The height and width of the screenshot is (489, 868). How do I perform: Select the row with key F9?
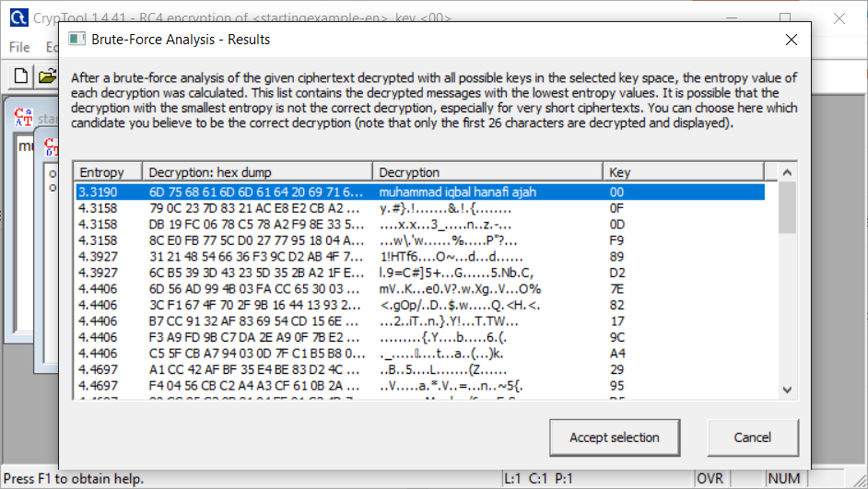(420, 240)
